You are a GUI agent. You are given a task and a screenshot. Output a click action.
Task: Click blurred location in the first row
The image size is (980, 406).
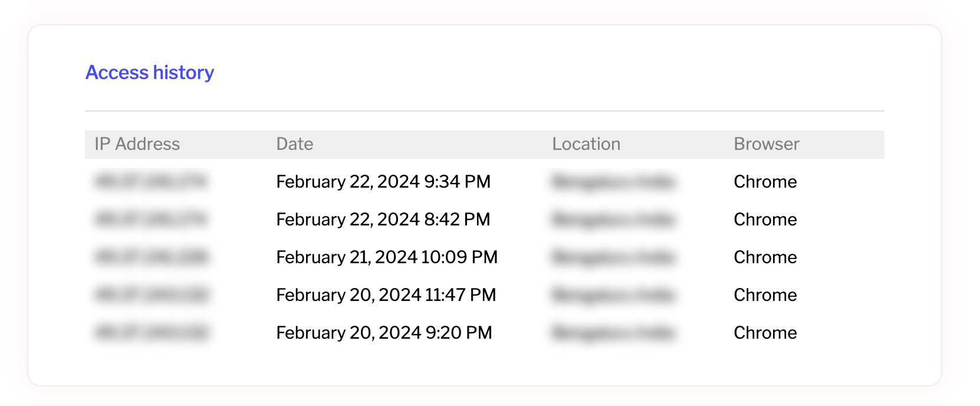[x=613, y=182]
